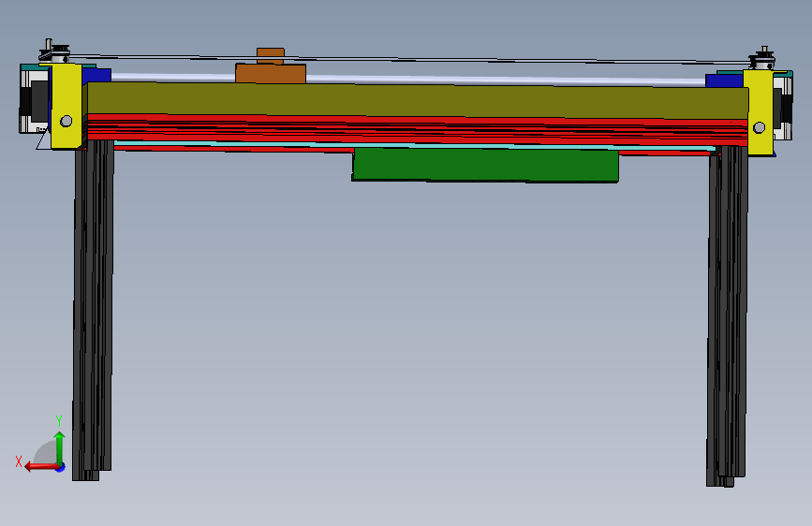The height and width of the screenshot is (526, 812).
Task: Select the left yellow end bracket
Action: pos(66,106)
